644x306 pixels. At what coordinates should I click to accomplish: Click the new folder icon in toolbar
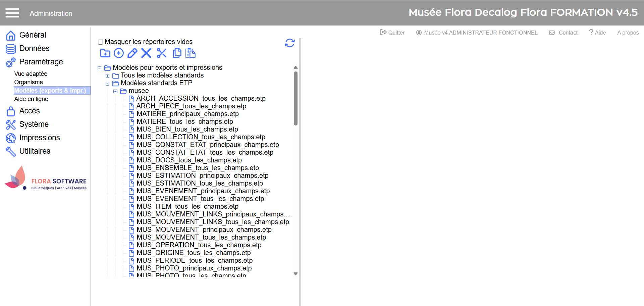click(x=105, y=53)
